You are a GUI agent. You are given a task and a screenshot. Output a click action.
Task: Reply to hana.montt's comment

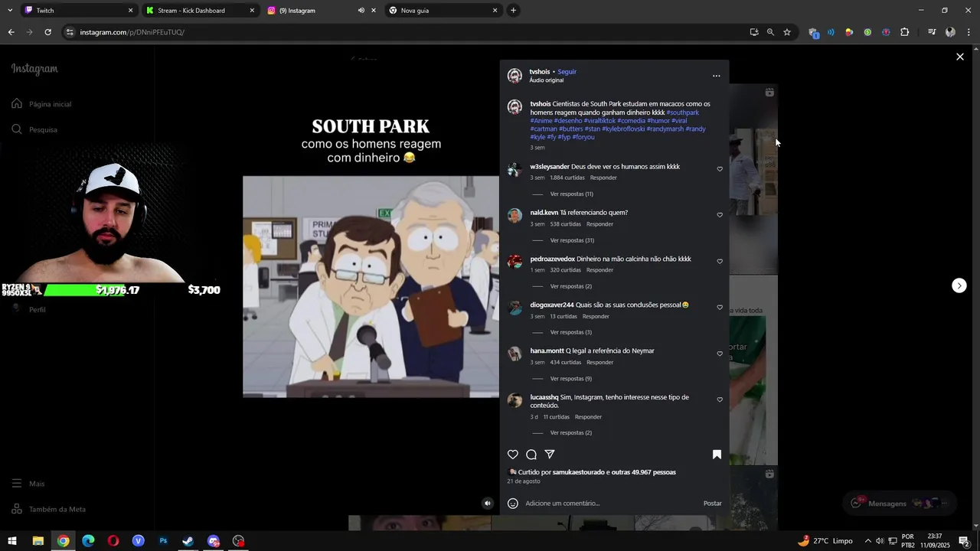[x=599, y=363]
